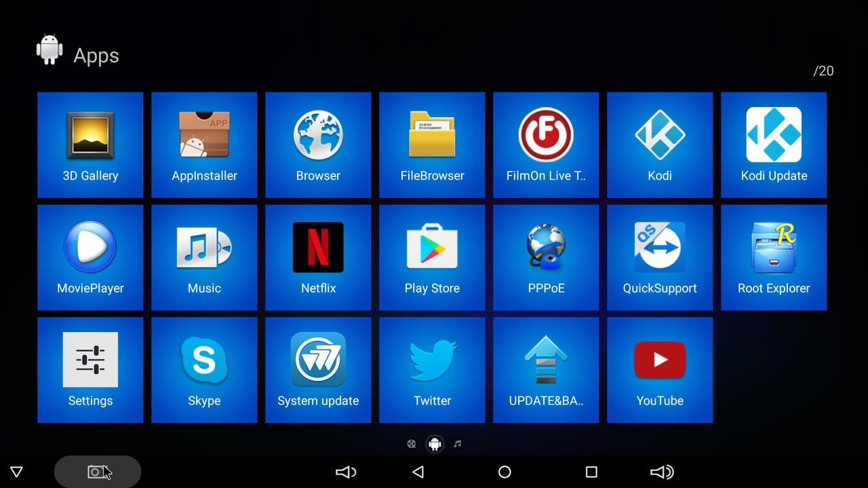Launch YouTube
Screen dimensions: 868x488
click(x=660, y=370)
